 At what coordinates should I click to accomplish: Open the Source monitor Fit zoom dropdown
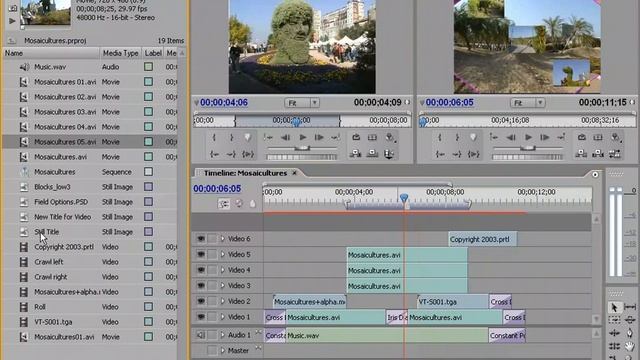pos(302,103)
